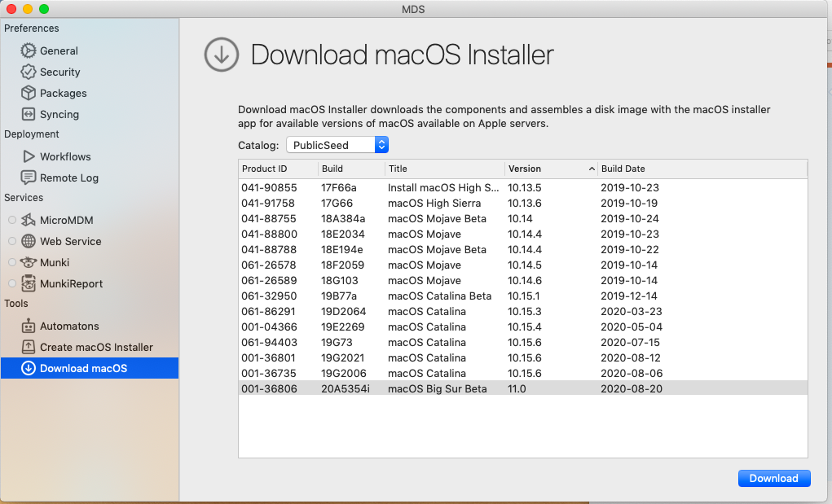Screen dimensions: 832x504
Task: Click the Security shield icon
Action: click(29, 72)
